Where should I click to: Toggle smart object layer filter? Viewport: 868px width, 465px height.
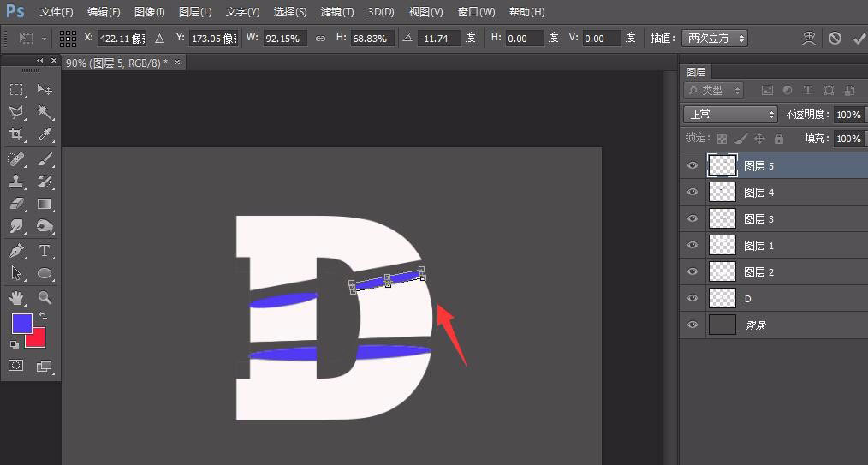(849, 90)
